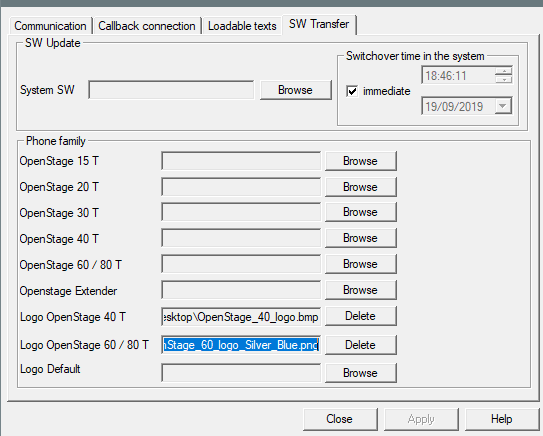Image resolution: width=543 pixels, height=436 pixels.
Task: Close the dialog with Close button
Action: (340, 419)
